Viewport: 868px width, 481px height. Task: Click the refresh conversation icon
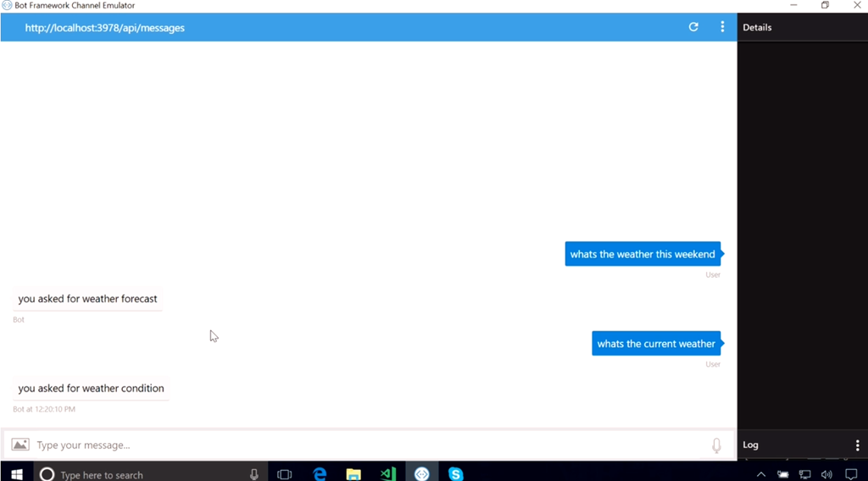coord(693,27)
